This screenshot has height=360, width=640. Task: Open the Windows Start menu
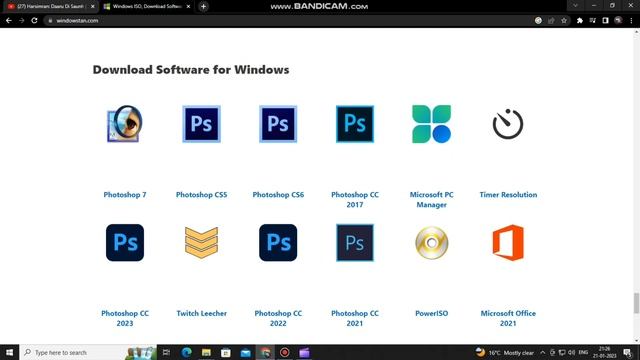point(9,352)
